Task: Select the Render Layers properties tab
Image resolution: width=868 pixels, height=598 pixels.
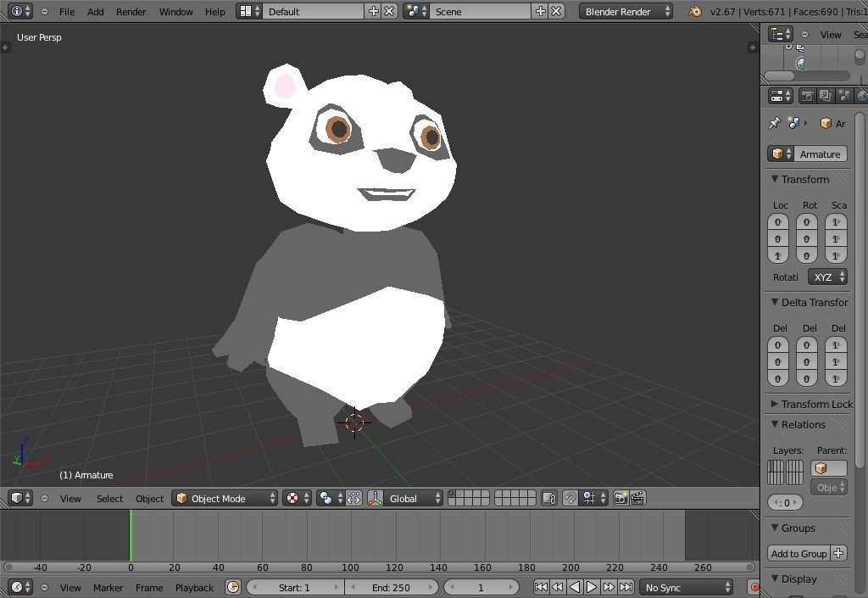Action: click(x=826, y=96)
